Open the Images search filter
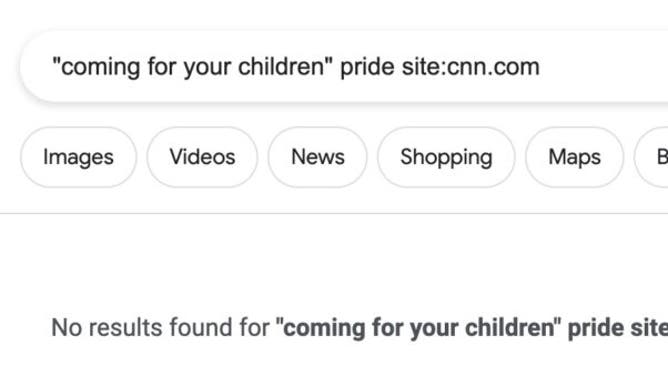This screenshot has width=668, height=376. 78,157
